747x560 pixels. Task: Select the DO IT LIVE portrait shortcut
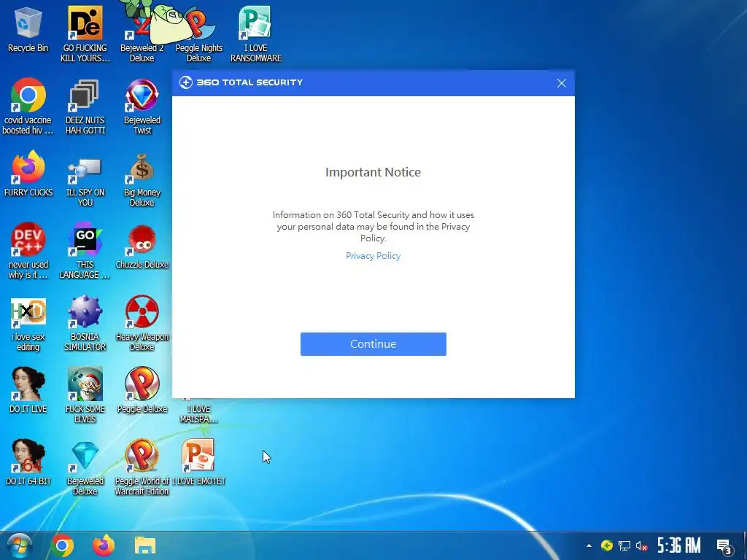28,391
